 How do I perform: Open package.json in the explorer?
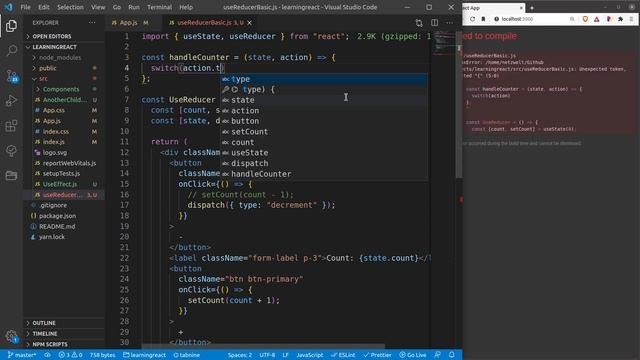[x=57, y=216]
